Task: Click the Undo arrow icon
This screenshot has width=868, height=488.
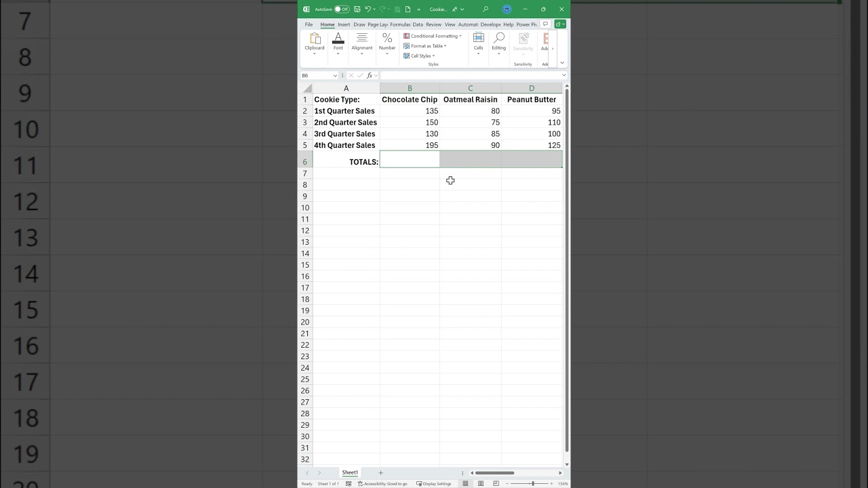Action: (x=368, y=9)
